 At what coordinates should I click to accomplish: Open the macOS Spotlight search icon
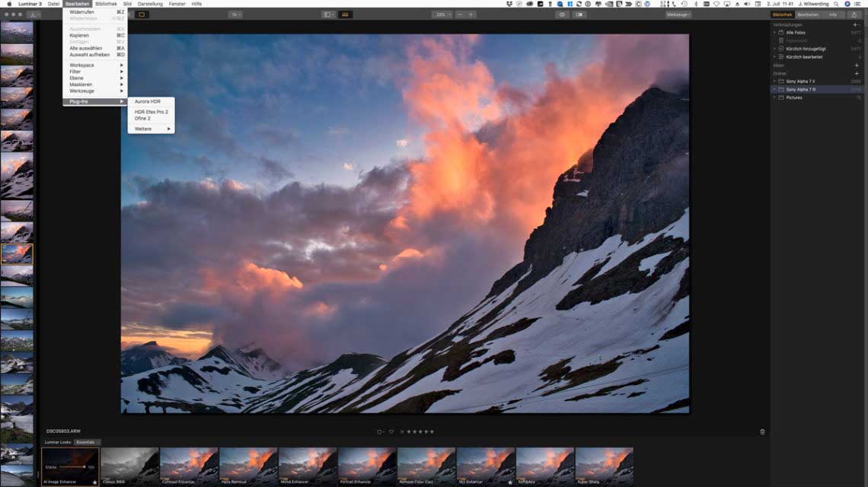click(x=837, y=4)
